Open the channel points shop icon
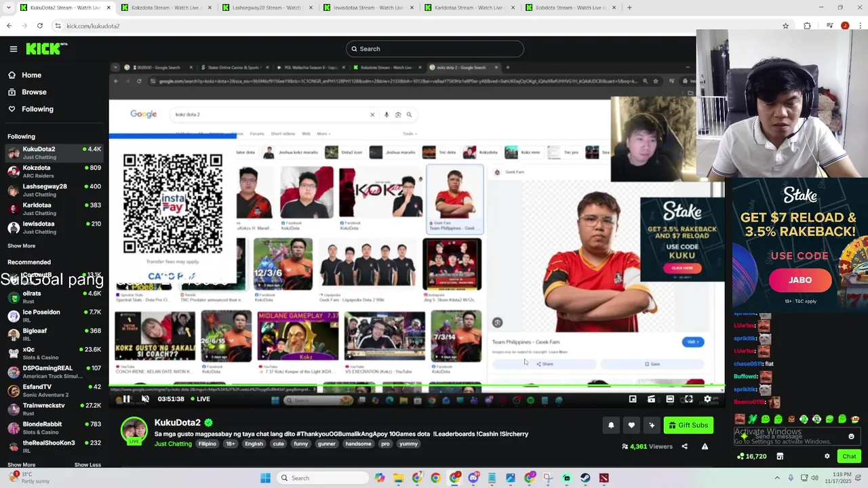The width and height of the screenshot is (868, 488). pyautogui.click(x=780, y=456)
